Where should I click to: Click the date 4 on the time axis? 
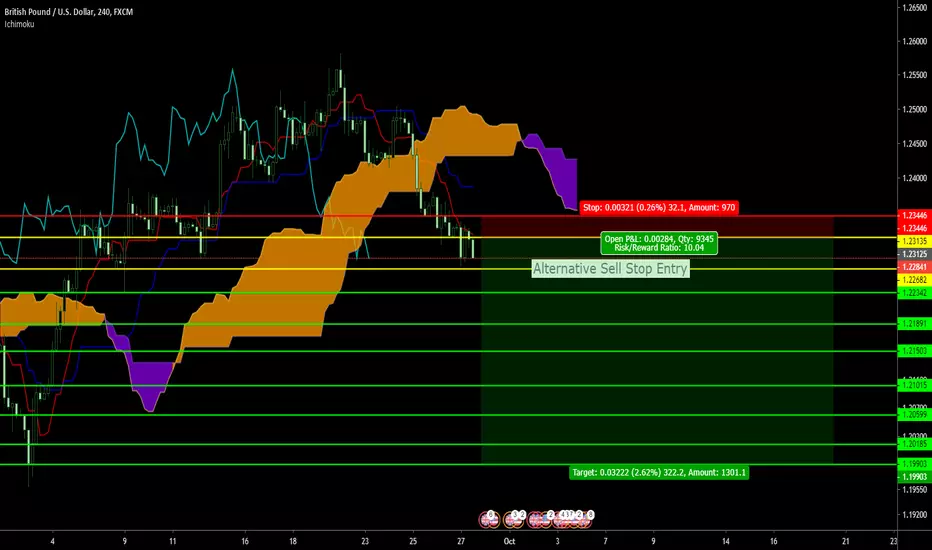point(52,541)
